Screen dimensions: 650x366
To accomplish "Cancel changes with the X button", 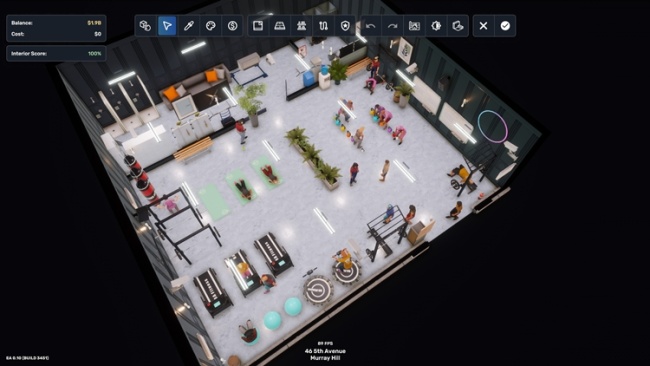I will point(483,26).
